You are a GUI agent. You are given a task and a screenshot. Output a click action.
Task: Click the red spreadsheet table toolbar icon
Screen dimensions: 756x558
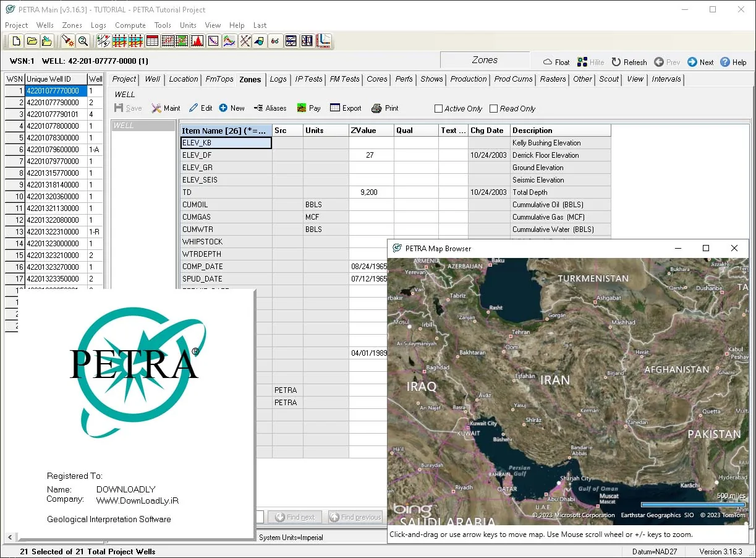(x=152, y=41)
